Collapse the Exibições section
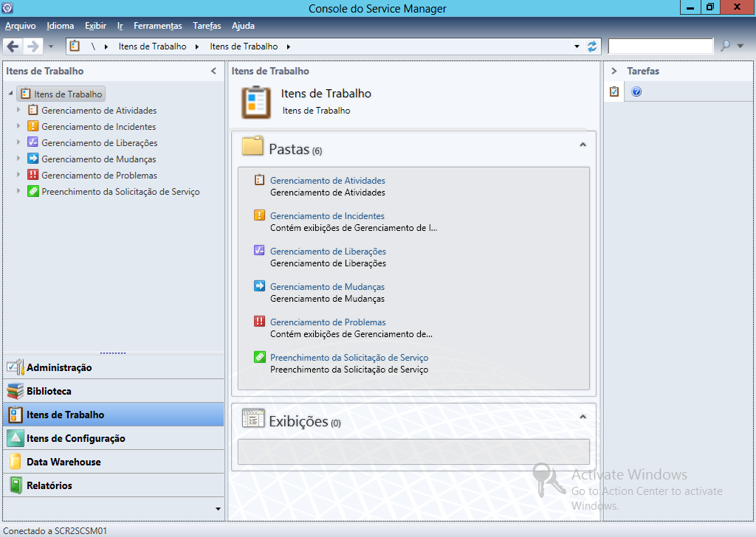756x537 pixels. click(x=583, y=417)
